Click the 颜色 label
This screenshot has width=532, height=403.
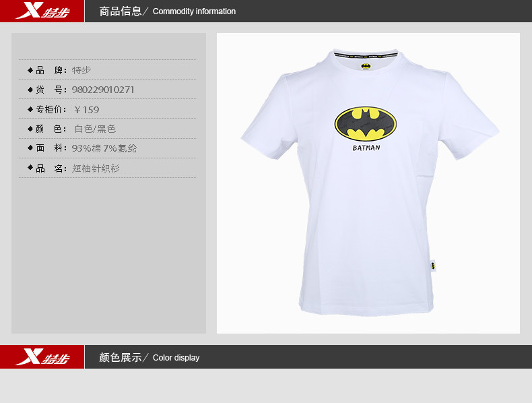coord(51,129)
